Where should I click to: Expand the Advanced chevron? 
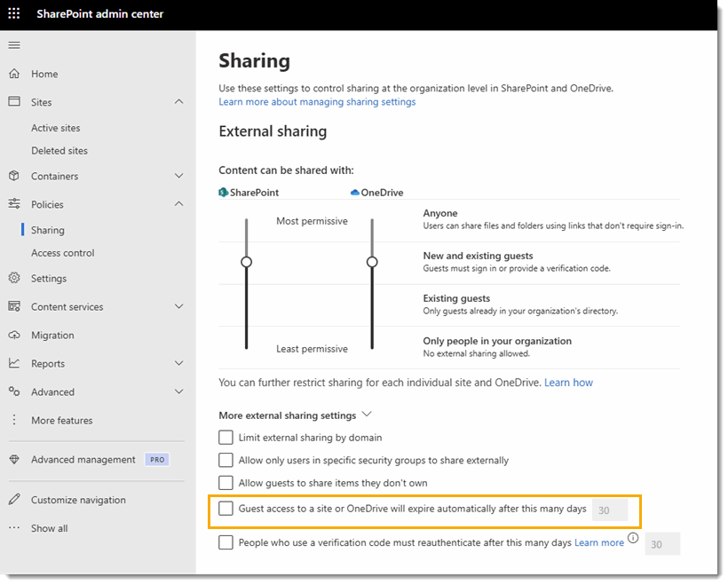click(x=178, y=391)
